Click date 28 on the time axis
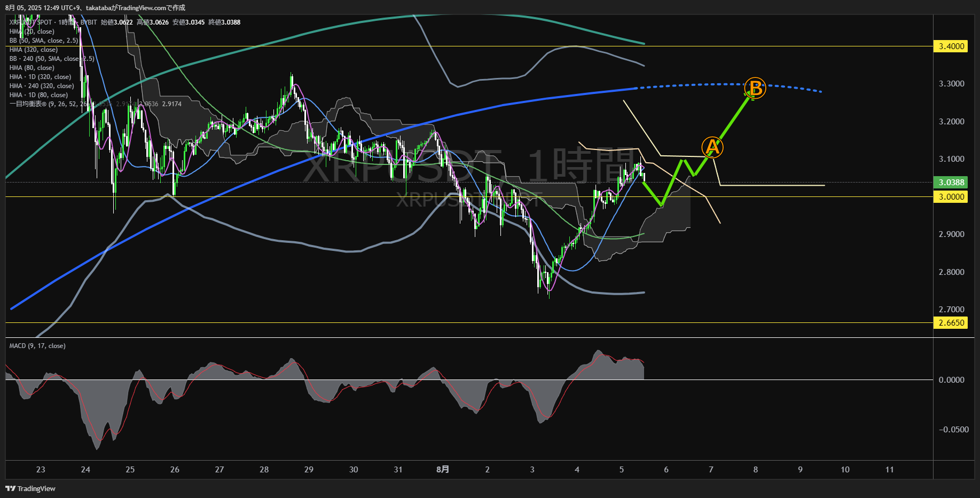The image size is (980, 498). (x=264, y=470)
